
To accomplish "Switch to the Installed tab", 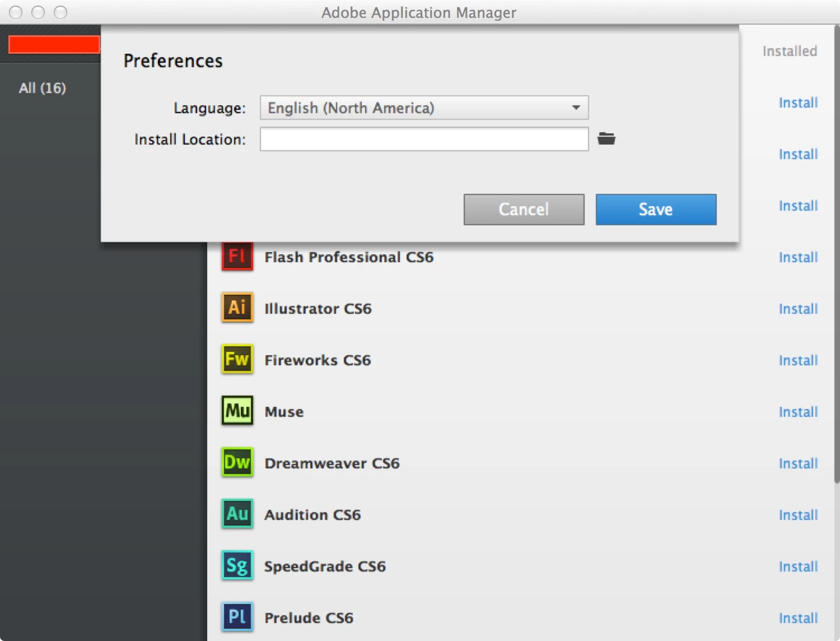I will point(790,51).
